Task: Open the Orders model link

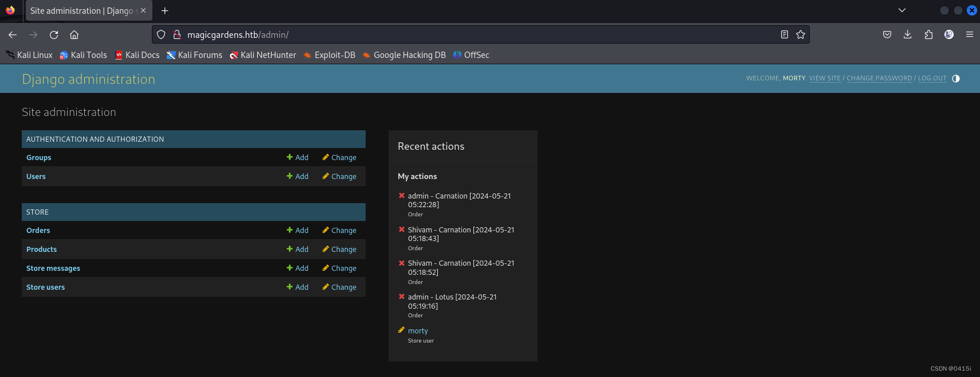Action: [x=38, y=231]
